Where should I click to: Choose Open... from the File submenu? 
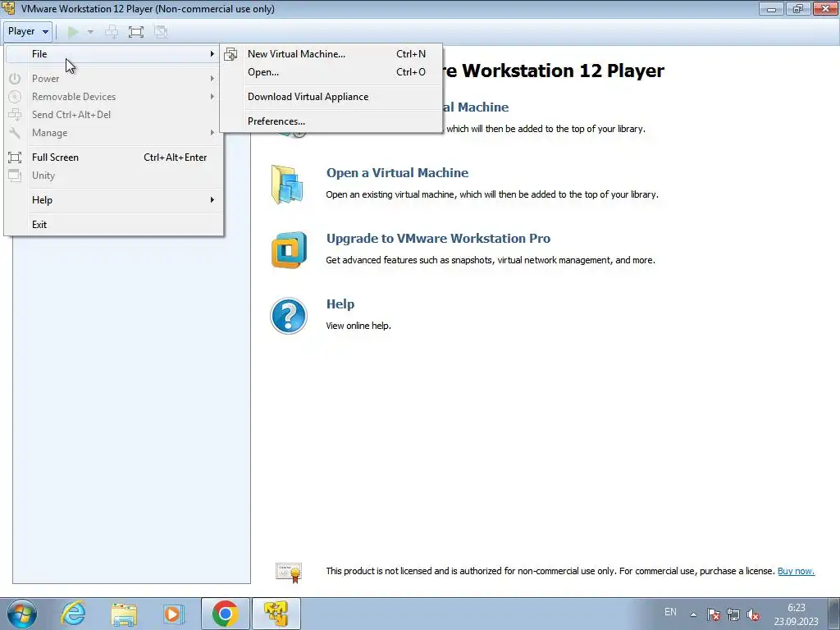[x=331, y=72]
